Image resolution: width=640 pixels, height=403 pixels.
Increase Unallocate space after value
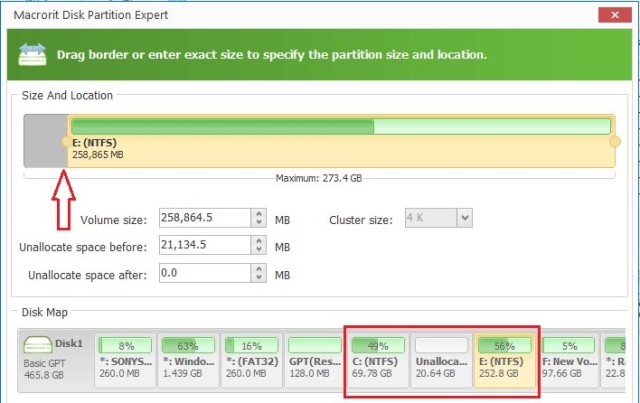click(x=259, y=269)
